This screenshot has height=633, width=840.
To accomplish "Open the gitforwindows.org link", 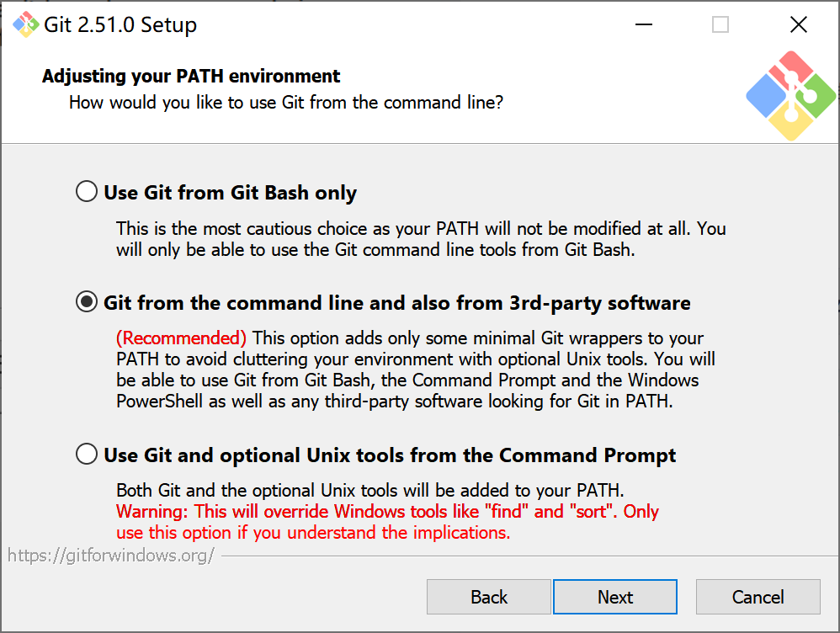I will (x=110, y=554).
